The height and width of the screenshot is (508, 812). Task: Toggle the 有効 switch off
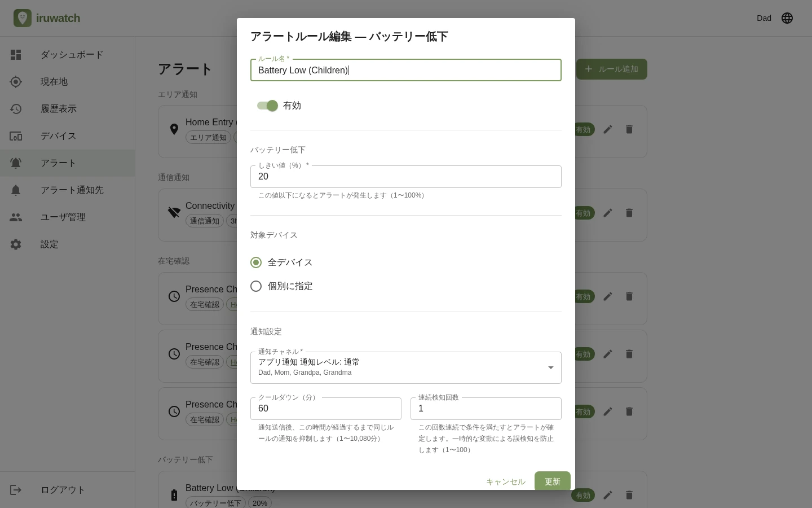click(x=267, y=106)
